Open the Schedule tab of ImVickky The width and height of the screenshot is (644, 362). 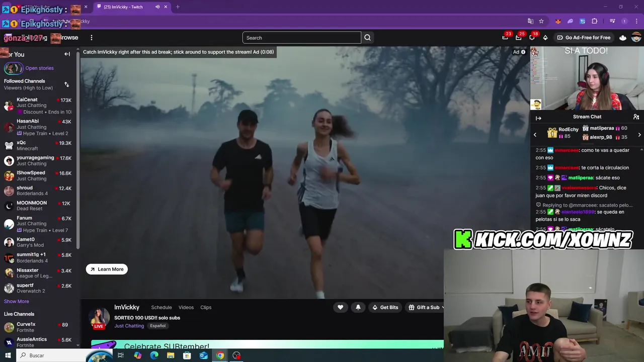pos(162,307)
